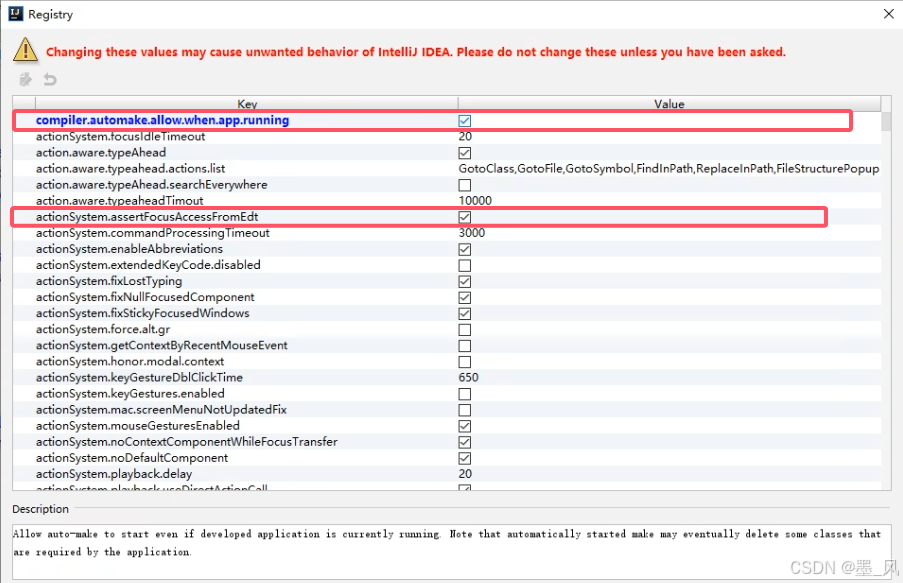Toggle action.aware.typeAhead checkbox
Image resolution: width=903 pixels, height=583 pixels.
pos(465,153)
